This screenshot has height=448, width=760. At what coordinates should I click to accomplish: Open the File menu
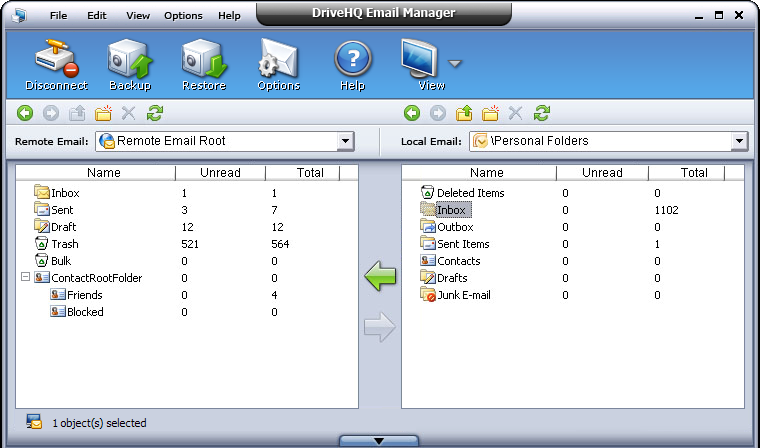pyautogui.click(x=59, y=16)
